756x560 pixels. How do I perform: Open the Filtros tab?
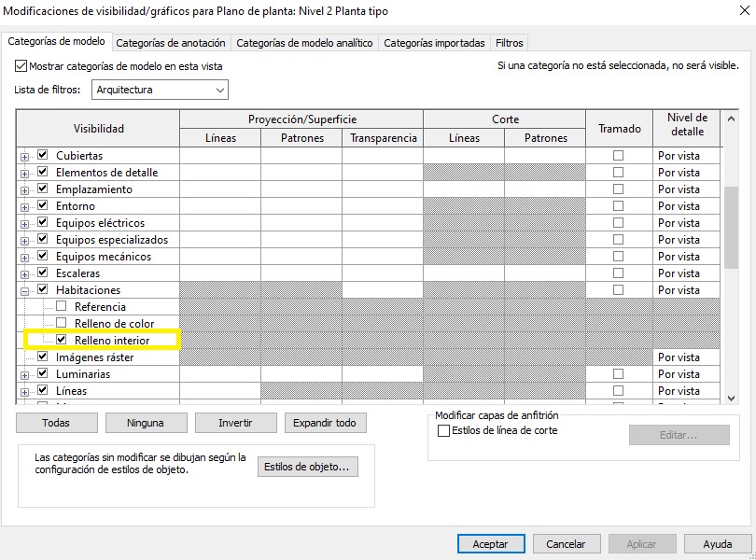tap(510, 43)
